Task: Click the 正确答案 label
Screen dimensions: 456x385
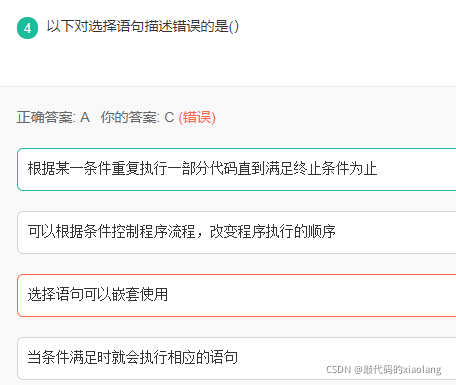Action: [x=46, y=117]
